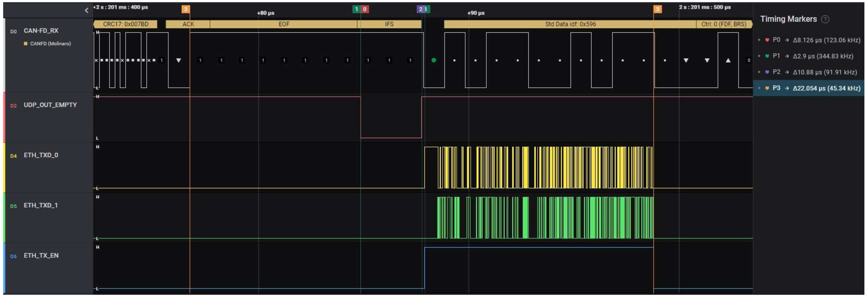Click the Std Data idf: 0x596 bubble
868x298 pixels.
pyautogui.click(x=570, y=24)
